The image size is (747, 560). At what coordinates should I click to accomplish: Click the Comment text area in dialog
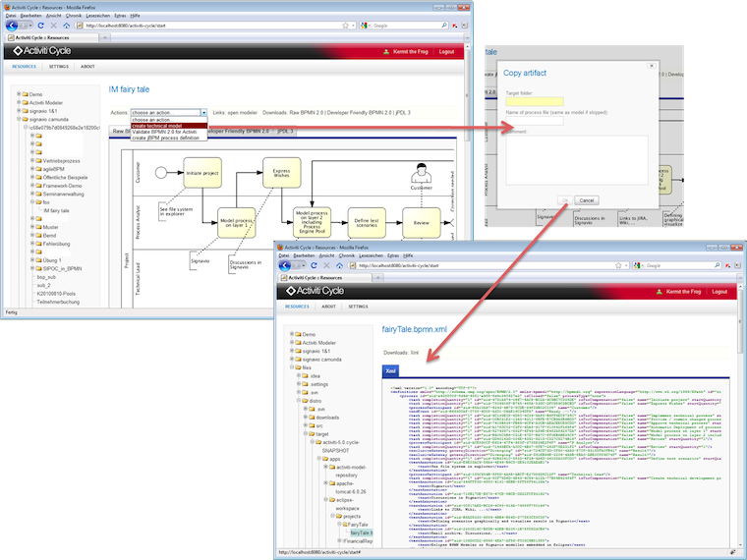click(577, 160)
